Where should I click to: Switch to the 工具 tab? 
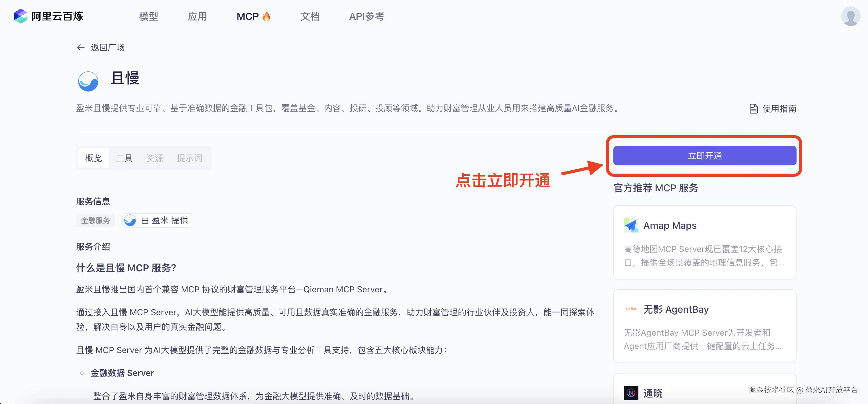click(124, 158)
